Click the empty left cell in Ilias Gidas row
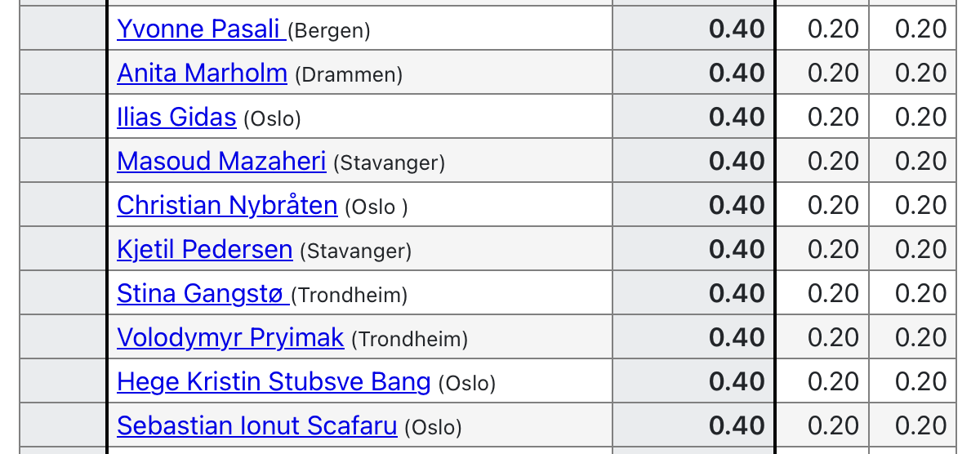980x454 pixels. pyautogui.click(x=63, y=118)
